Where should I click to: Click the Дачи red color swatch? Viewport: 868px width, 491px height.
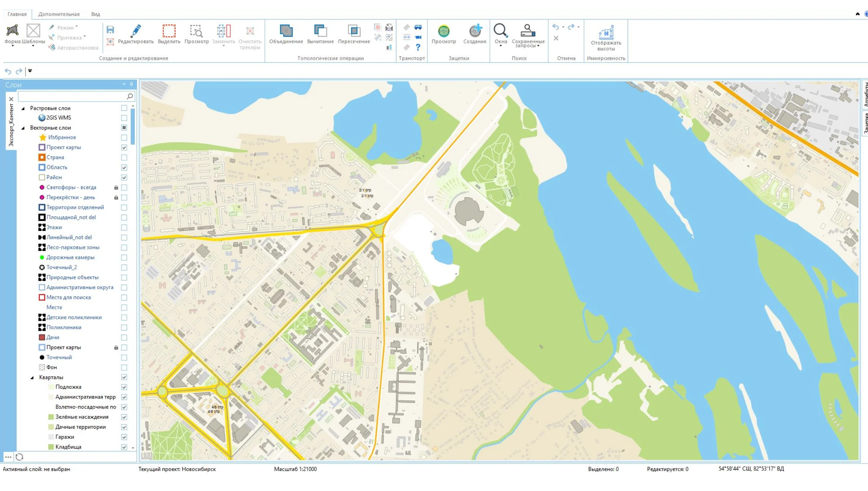[42, 338]
